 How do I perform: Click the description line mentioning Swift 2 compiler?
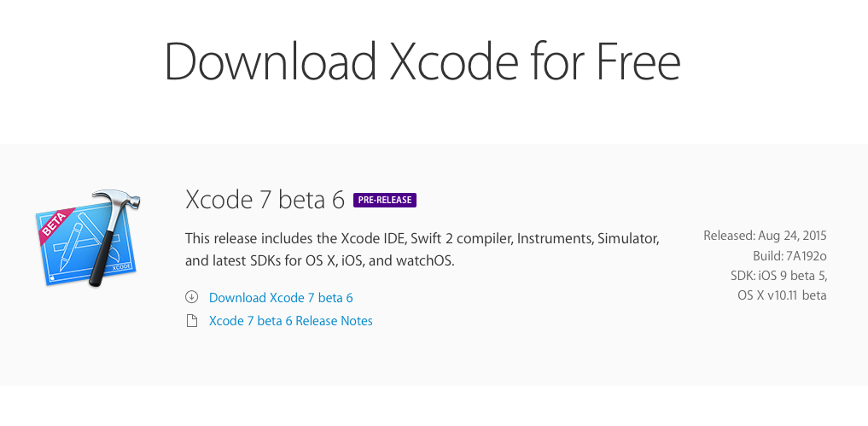pyautogui.click(x=422, y=236)
